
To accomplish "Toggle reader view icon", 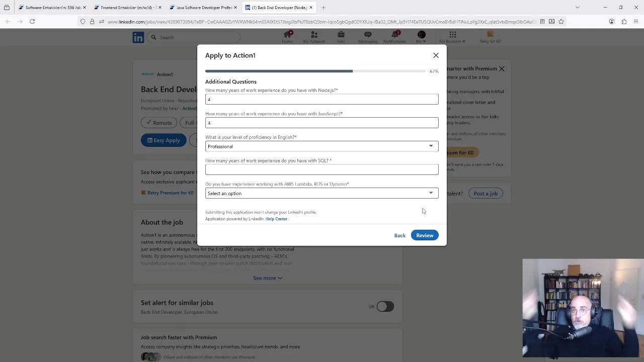I will (x=542, y=22).
